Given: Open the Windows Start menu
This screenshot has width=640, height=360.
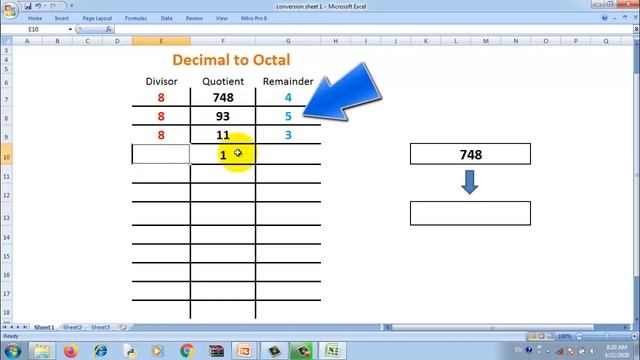Looking at the screenshot, I should pos(12,351).
